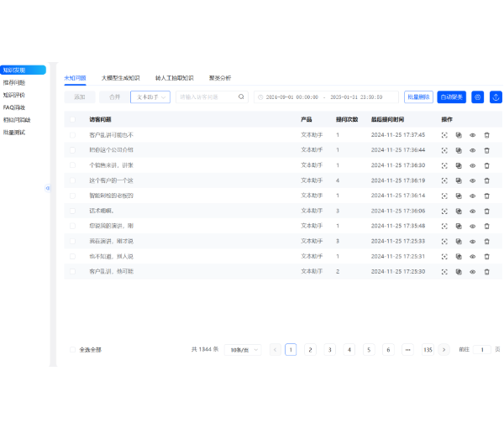Click the trash icon in the last table row

tap(486, 272)
